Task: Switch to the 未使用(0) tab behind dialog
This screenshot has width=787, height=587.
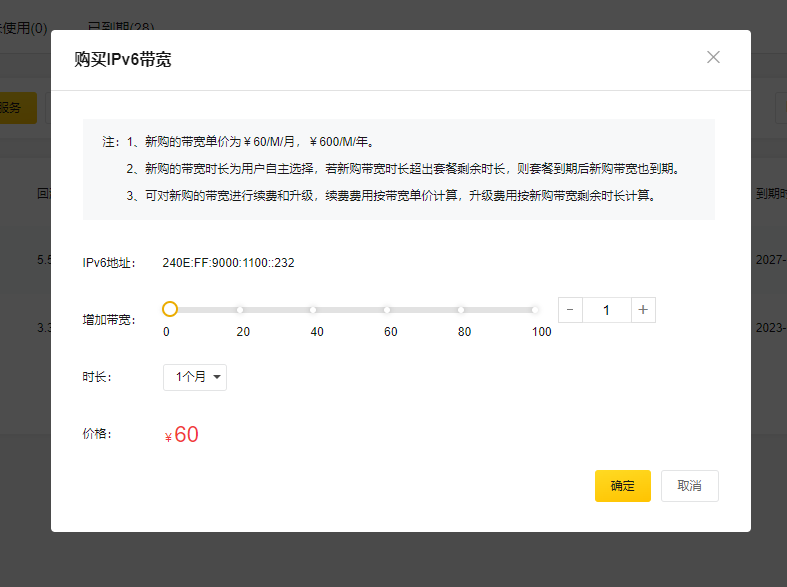Action: (24, 27)
